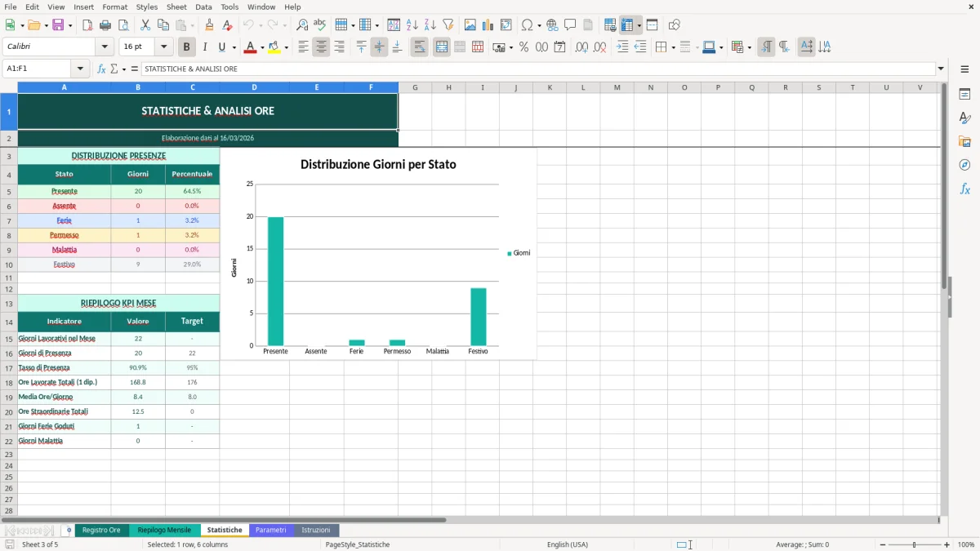Click the Cut scissors icon
Screen dimensions: 980x551
[x=145, y=25]
